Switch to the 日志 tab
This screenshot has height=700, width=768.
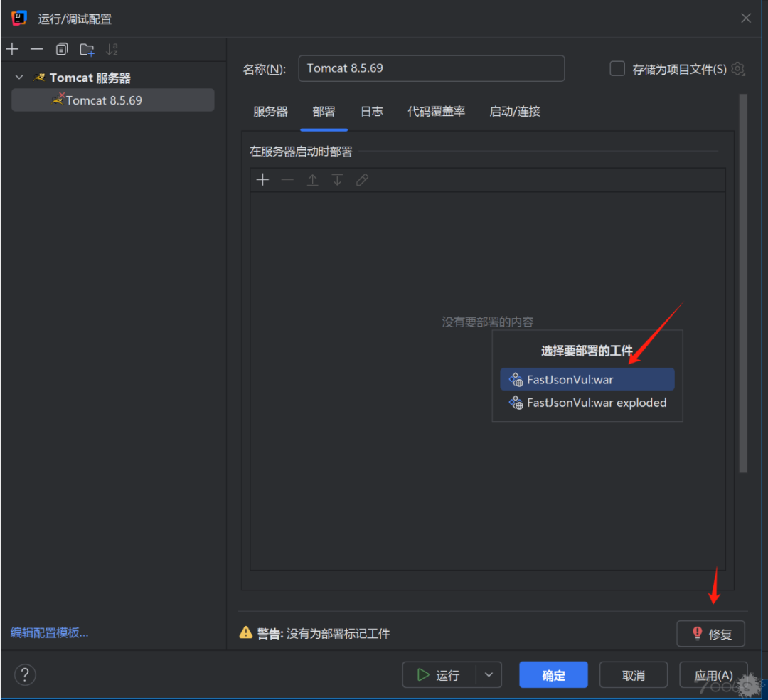tap(372, 111)
